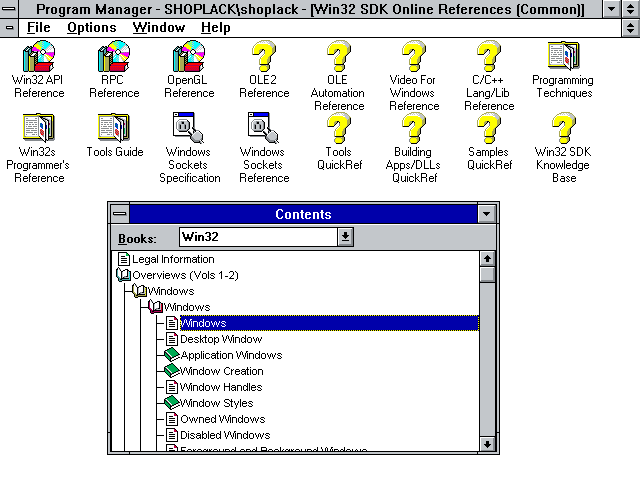Select the Owned Windows topic

point(222,419)
